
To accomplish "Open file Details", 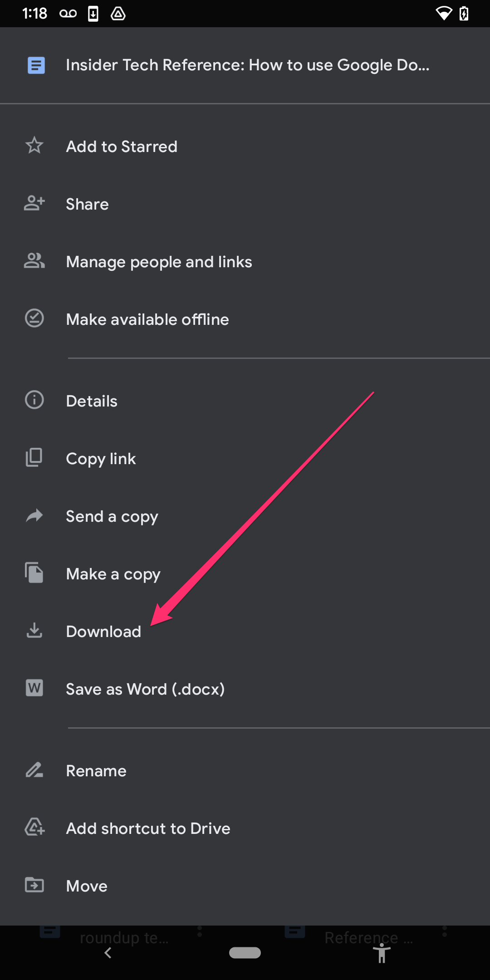I will click(x=245, y=401).
